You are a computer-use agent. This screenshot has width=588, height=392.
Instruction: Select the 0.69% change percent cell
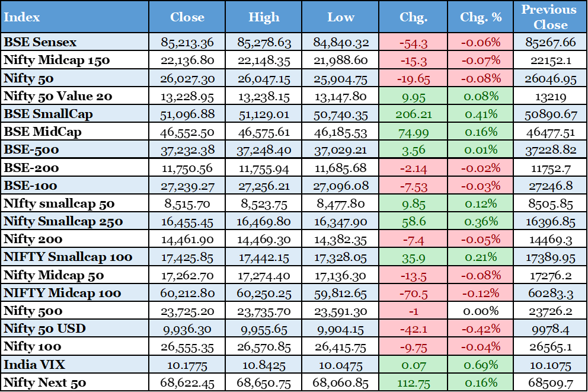click(480, 364)
